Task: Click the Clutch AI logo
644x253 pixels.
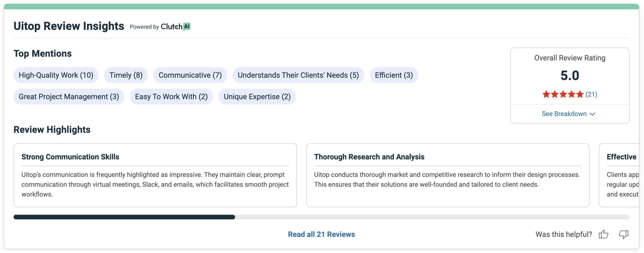Action: 176,26
